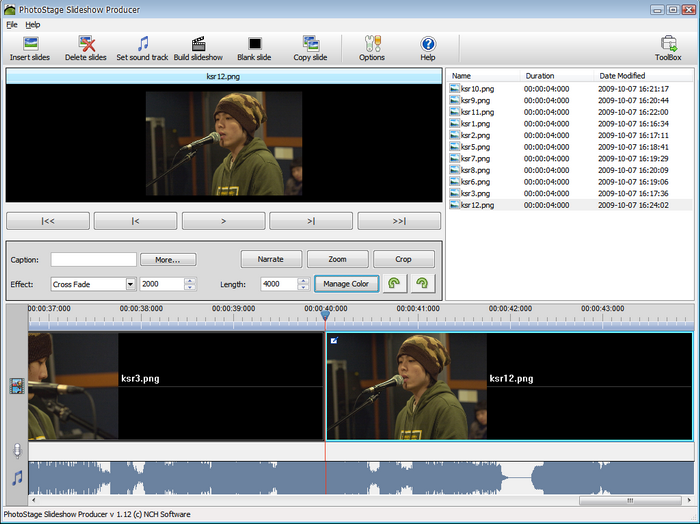Increase effect duration with up arrow
The height and width of the screenshot is (524, 700).
pyautogui.click(x=190, y=281)
